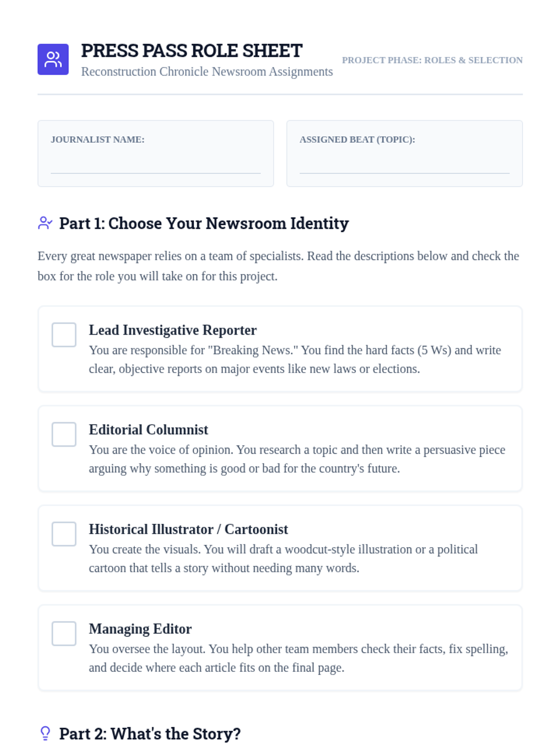Click the lightbulb icon beside Part 2

(x=45, y=733)
